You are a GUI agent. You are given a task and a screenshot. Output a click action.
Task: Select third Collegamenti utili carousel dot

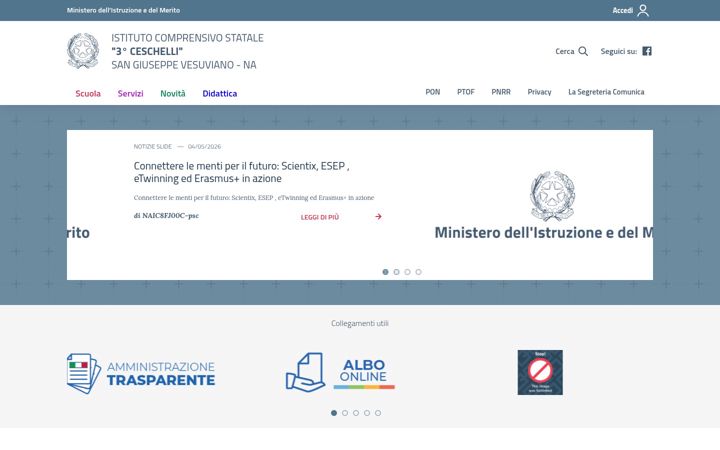[x=356, y=413]
